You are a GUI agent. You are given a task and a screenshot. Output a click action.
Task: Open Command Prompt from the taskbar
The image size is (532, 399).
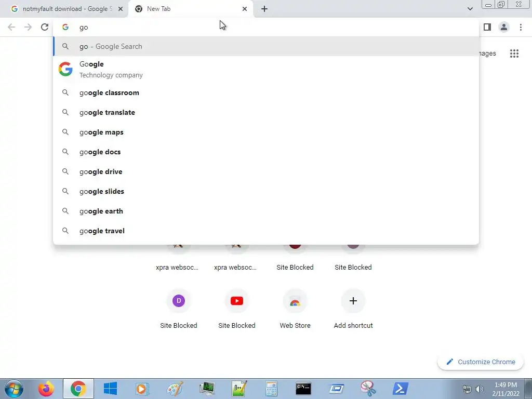click(x=303, y=389)
